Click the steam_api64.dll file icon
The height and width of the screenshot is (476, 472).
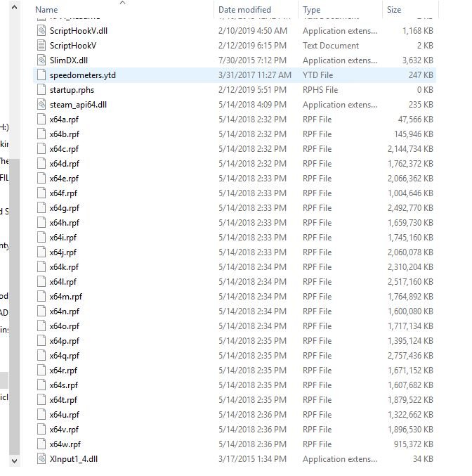tap(41, 105)
